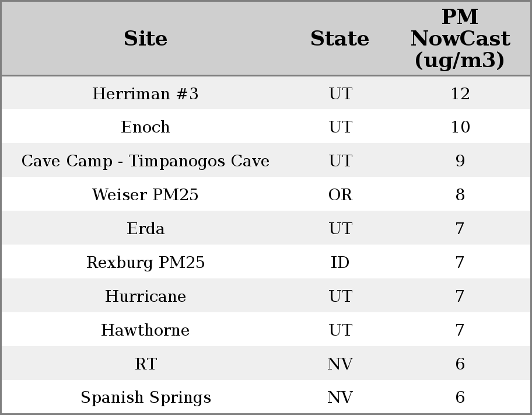Click the State column header

[339, 39]
